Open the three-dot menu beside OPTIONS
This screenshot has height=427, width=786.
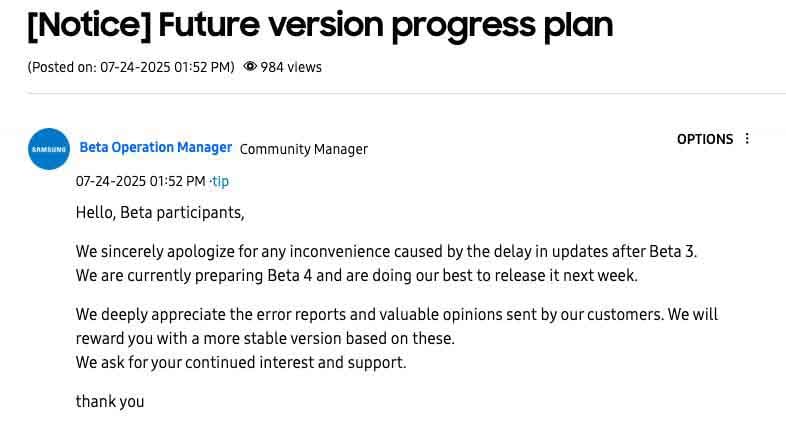(747, 139)
